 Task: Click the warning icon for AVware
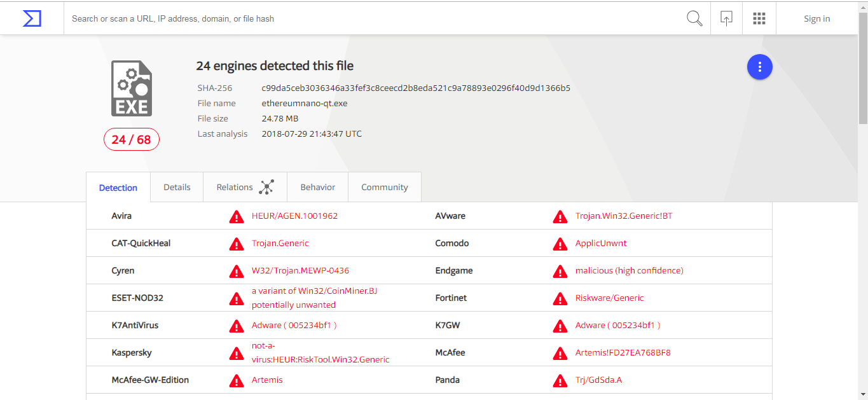coord(560,217)
